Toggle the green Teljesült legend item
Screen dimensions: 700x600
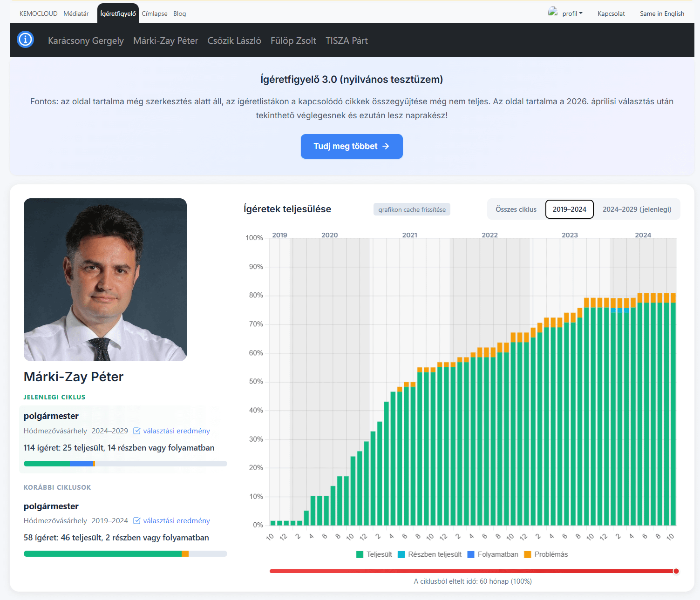tap(374, 554)
